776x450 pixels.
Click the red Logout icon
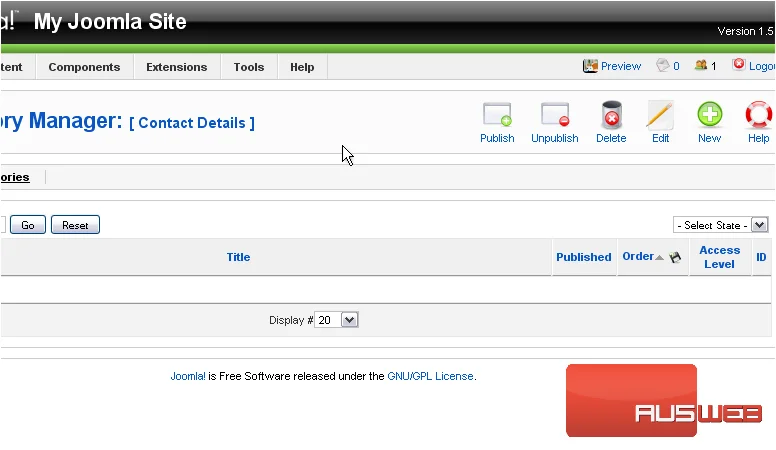pyautogui.click(x=739, y=64)
